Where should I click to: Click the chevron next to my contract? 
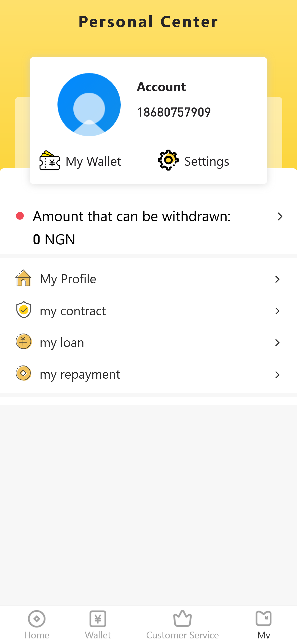(x=278, y=311)
